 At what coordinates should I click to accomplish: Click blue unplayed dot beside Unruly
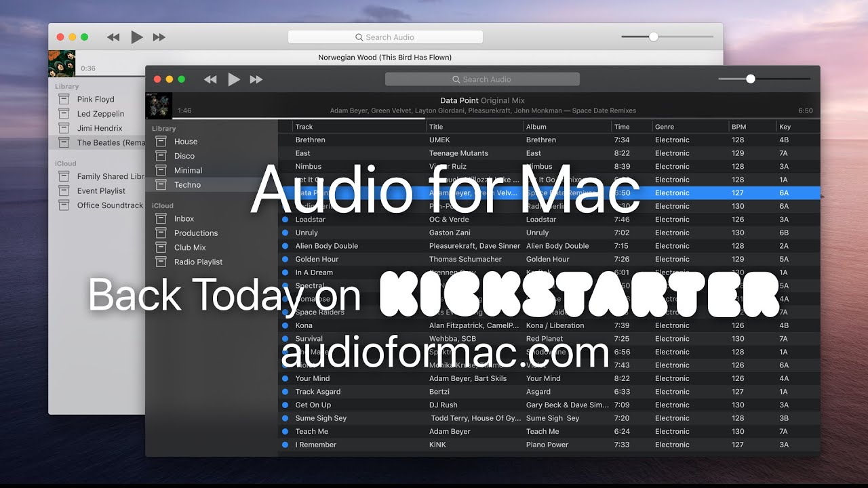(x=285, y=232)
